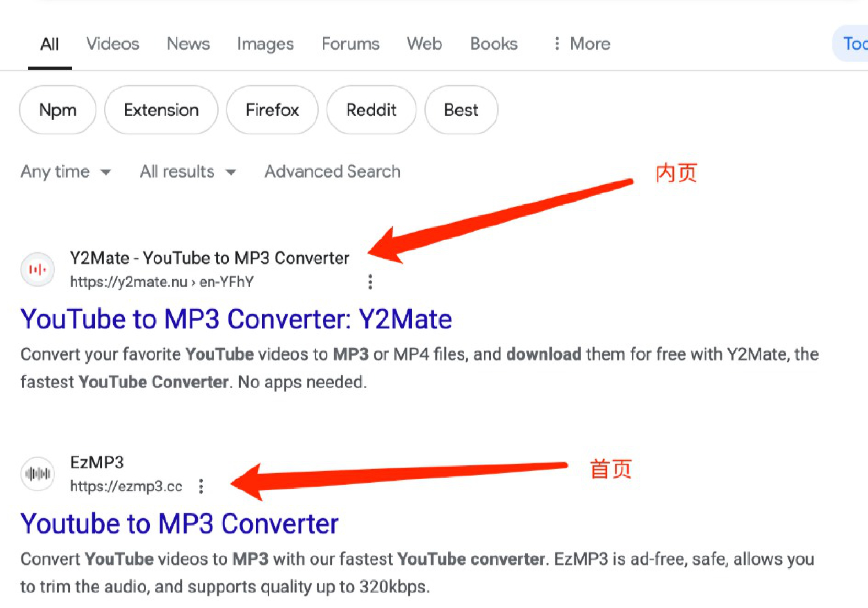Open the Images tab
The height and width of the screenshot is (608, 868).
click(265, 44)
